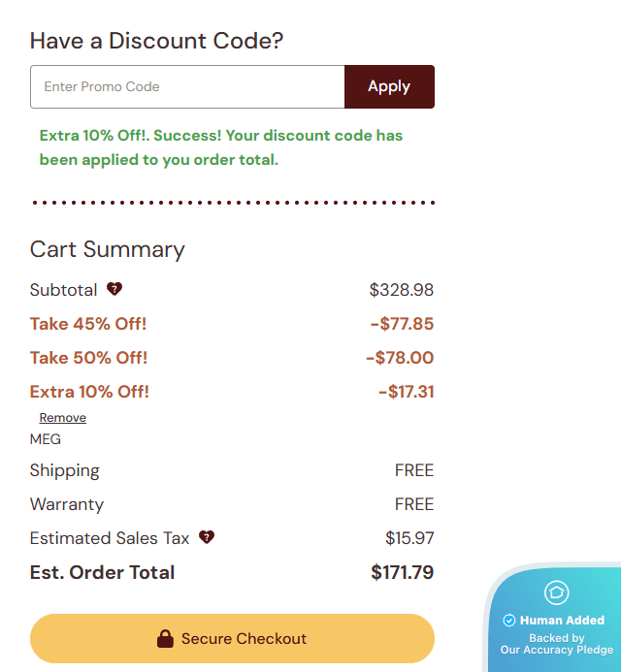The image size is (621, 672).
Task: Click the checkmark icon beside Human Added
Action: click(x=509, y=621)
